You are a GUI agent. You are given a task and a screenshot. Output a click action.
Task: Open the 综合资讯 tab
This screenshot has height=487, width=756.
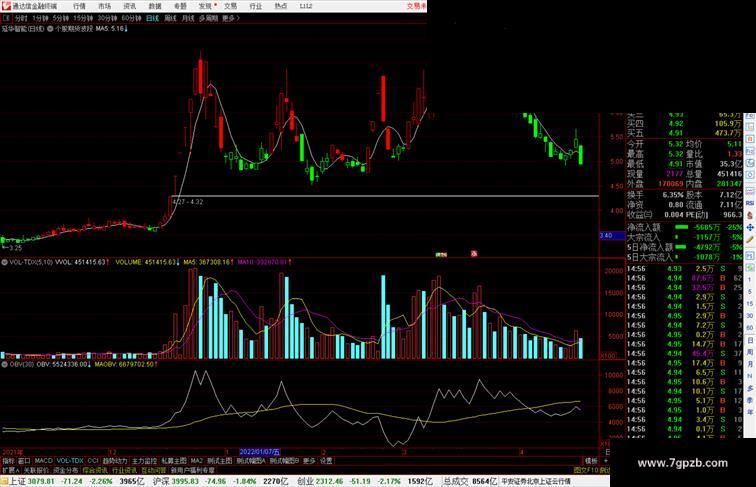[x=95, y=470]
